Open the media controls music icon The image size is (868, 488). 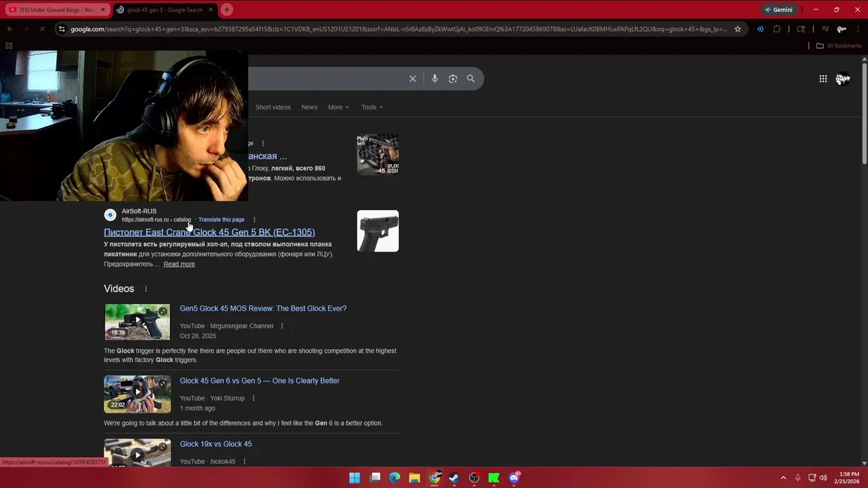pos(825,29)
